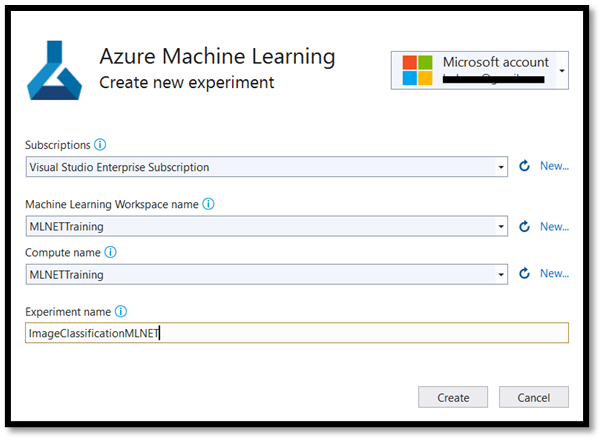Create new workspace via New link
This screenshot has width=602, height=440.
pos(554,227)
